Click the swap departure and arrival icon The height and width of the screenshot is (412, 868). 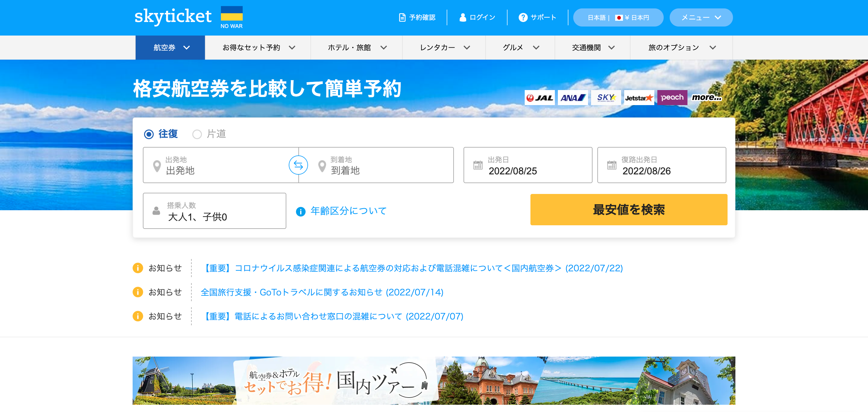tap(298, 165)
